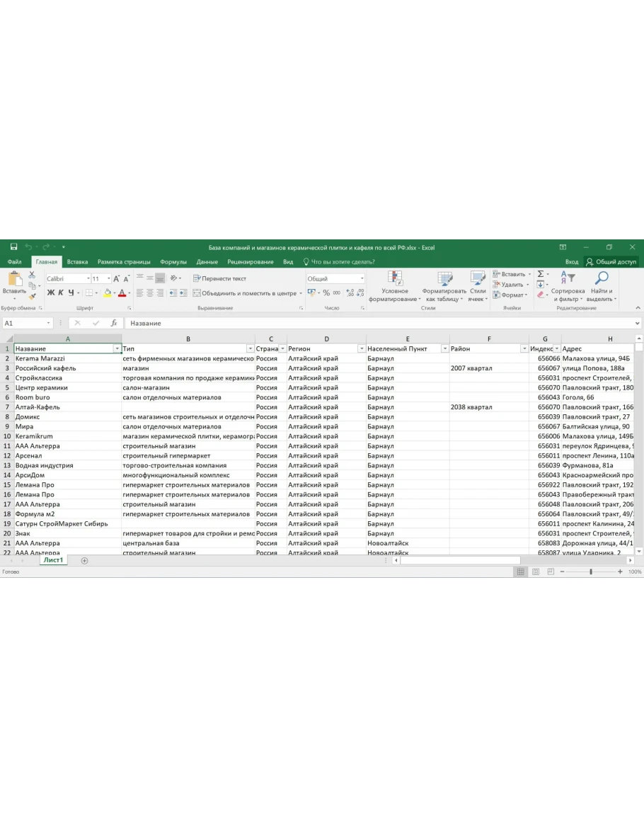Click the AutoSum sigma icon
The width and height of the screenshot is (644, 818).
click(x=541, y=274)
